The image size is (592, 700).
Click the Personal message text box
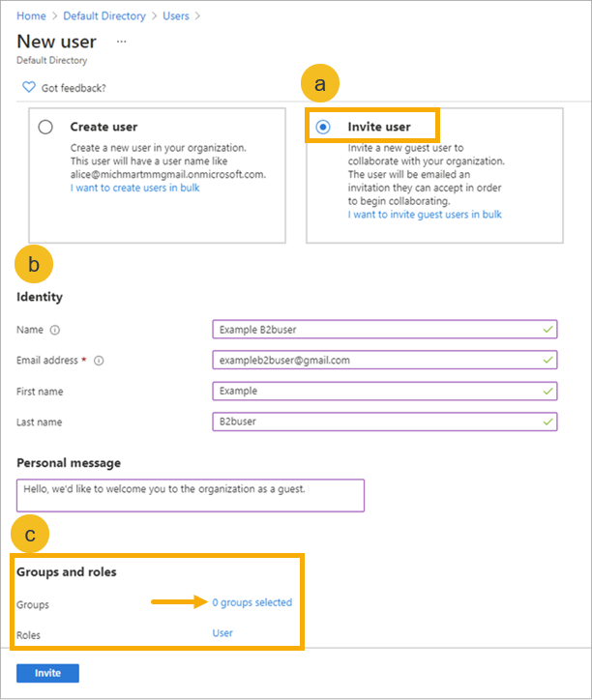191,494
